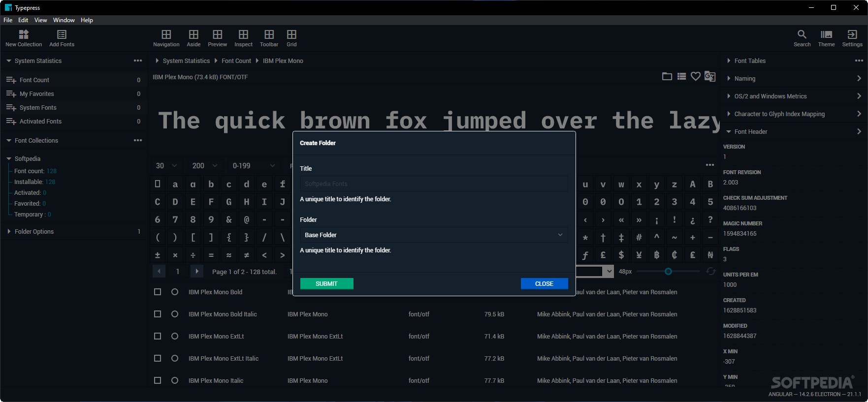This screenshot has width=868, height=402.
Task: Click the Activated Fonts list icon
Action: coord(11,121)
